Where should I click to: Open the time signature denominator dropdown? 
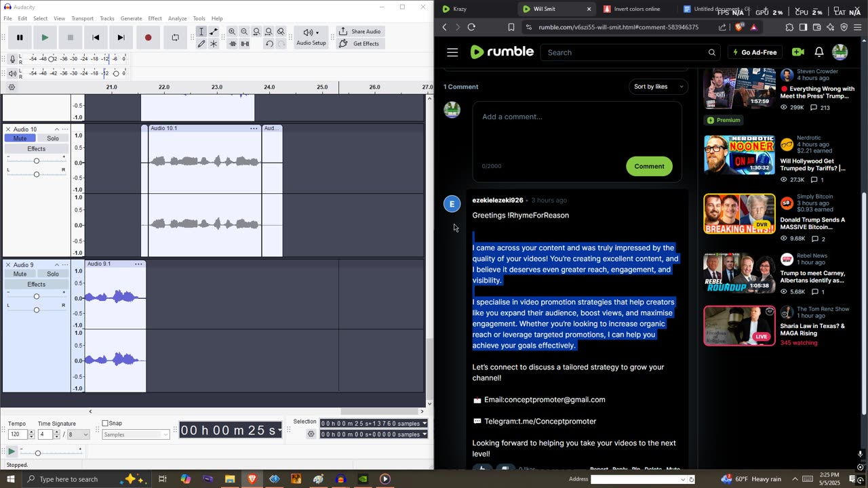coord(78,434)
